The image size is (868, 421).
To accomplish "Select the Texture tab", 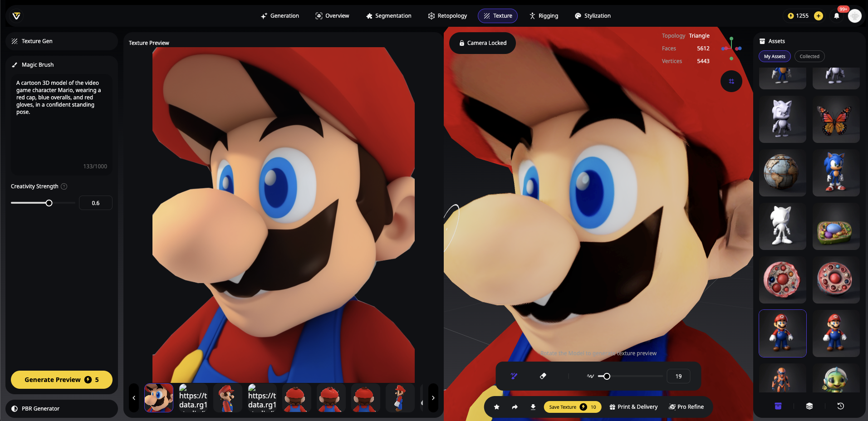I will [x=498, y=16].
